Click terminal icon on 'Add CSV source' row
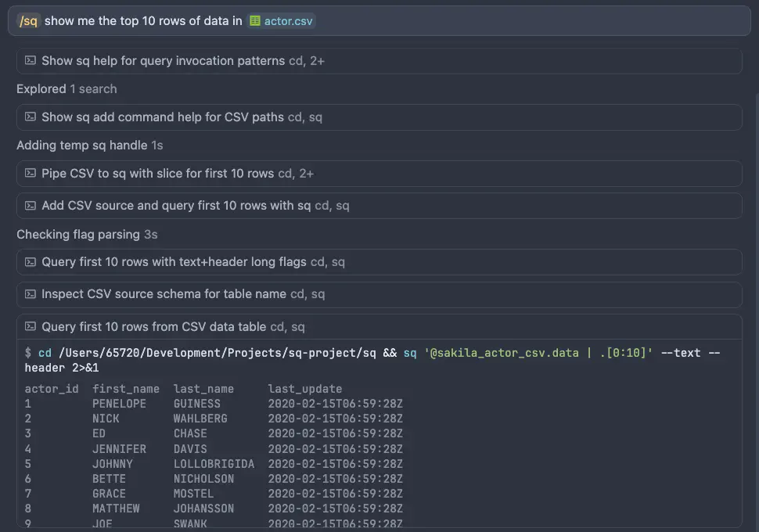The image size is (759, 532). point(31,206)
